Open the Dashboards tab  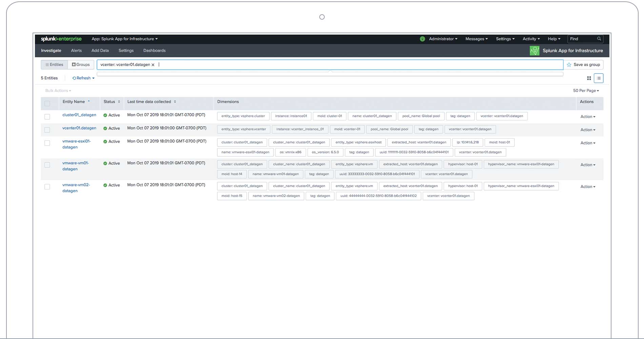point(155,51)
